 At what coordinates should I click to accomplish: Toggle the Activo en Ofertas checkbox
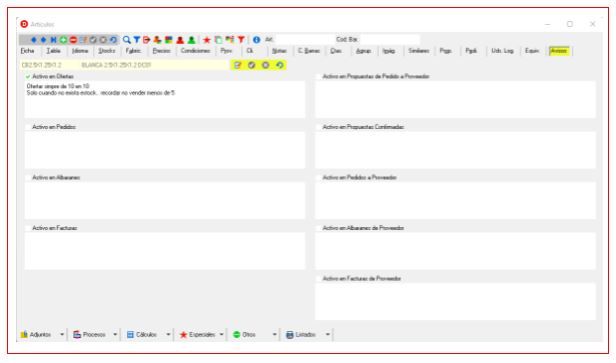click(x=28, y=76)
